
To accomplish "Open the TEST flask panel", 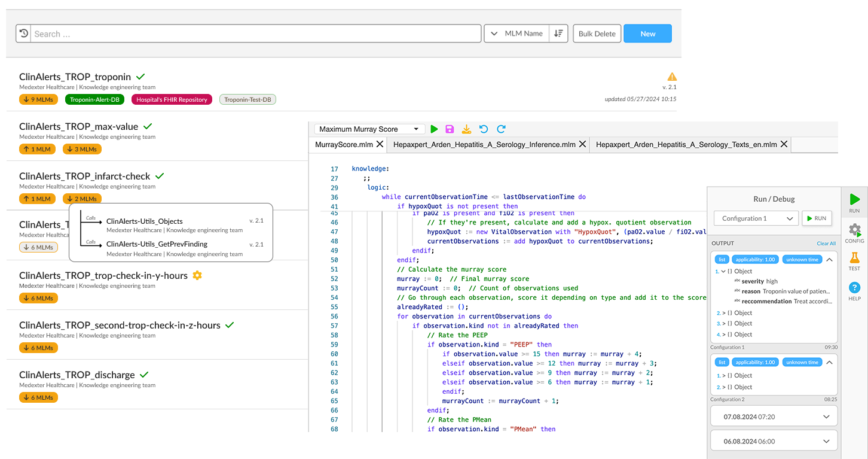I will [854, 261].
